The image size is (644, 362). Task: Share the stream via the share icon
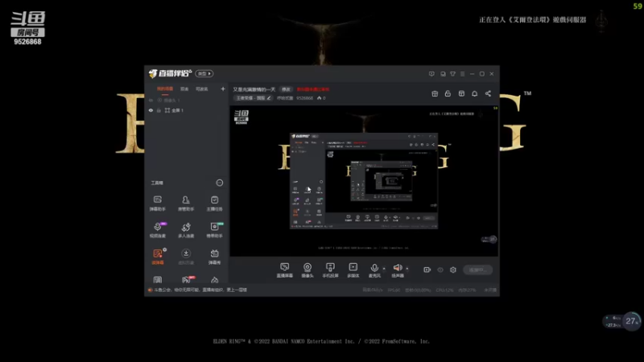(488, 93)
